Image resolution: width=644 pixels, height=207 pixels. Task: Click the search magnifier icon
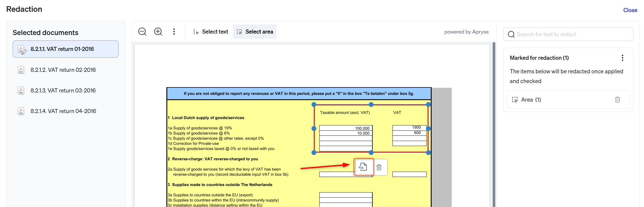pos(511,34)
